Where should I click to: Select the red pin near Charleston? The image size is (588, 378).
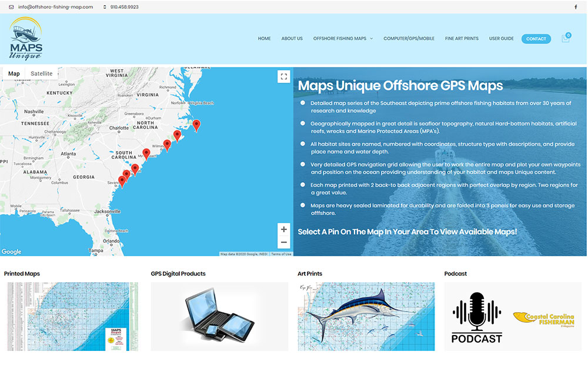pyautogui.click(x=135, y=170)
